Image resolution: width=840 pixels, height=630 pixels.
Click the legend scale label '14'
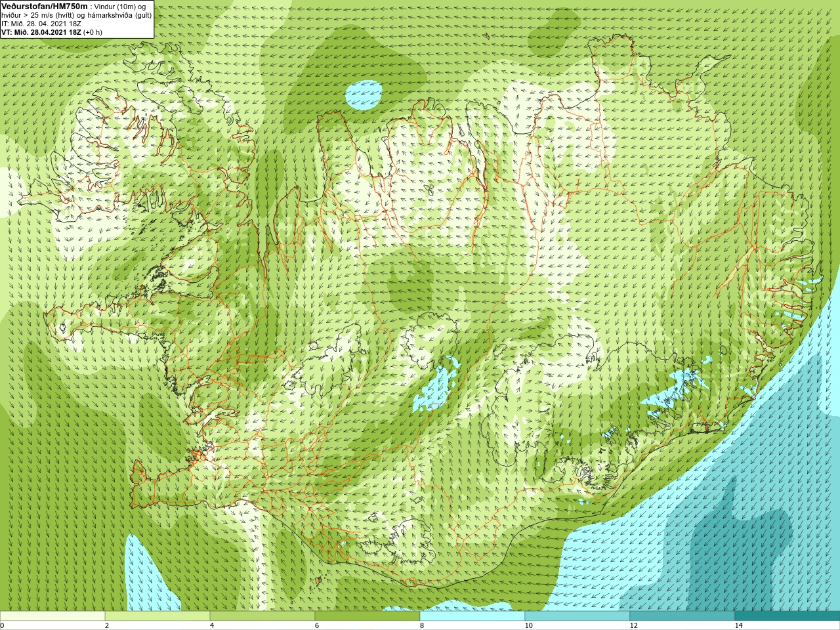pos(738,625)
